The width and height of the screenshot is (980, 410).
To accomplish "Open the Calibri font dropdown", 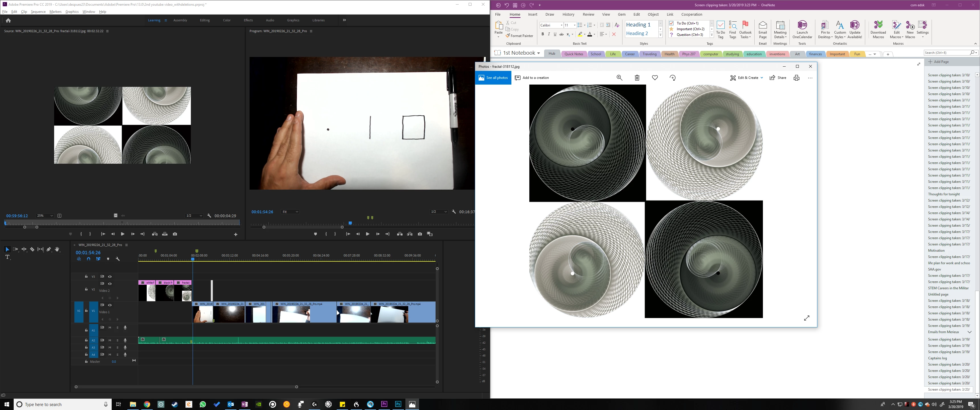I will (561, 25).
